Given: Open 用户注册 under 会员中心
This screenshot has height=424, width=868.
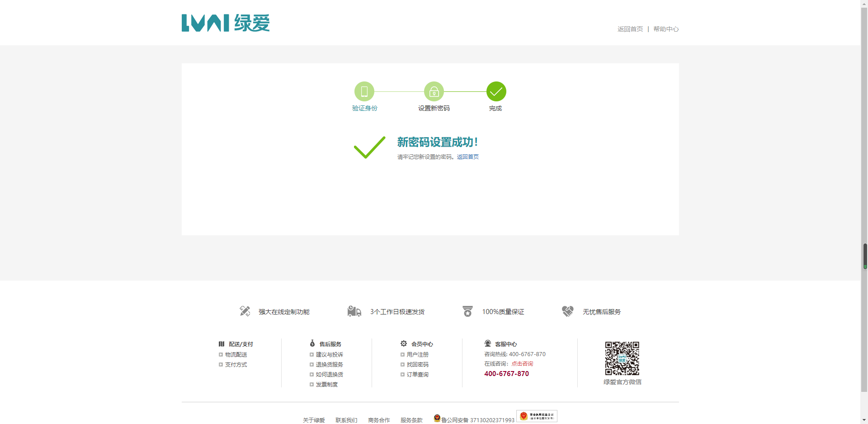Looking at the screenshot, I should [417, 355].
